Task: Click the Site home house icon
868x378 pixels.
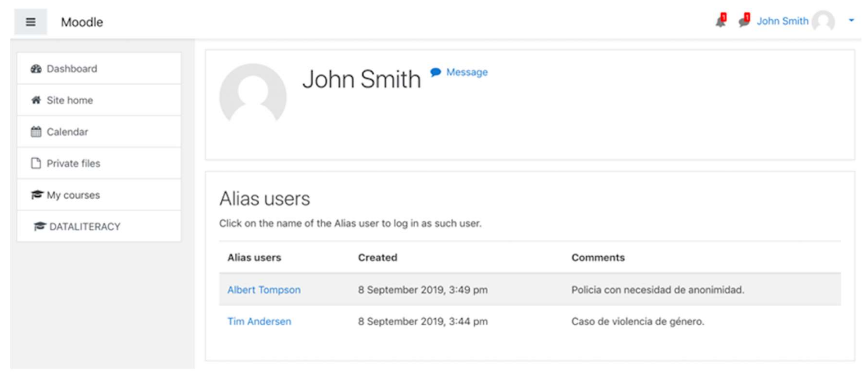Action: coord(36,100)
